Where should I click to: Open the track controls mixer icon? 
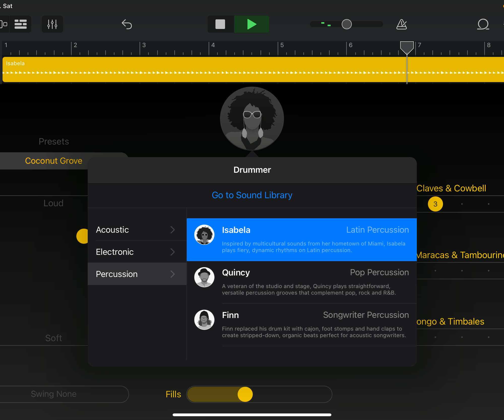coord(52,24)
